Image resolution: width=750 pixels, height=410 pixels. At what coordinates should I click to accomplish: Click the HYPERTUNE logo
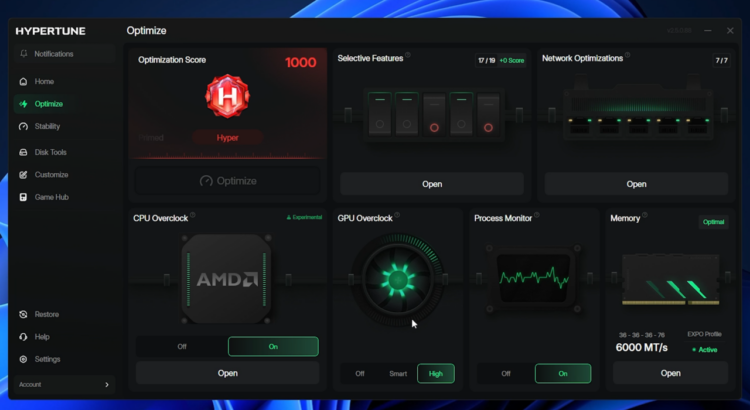point(50,32)
